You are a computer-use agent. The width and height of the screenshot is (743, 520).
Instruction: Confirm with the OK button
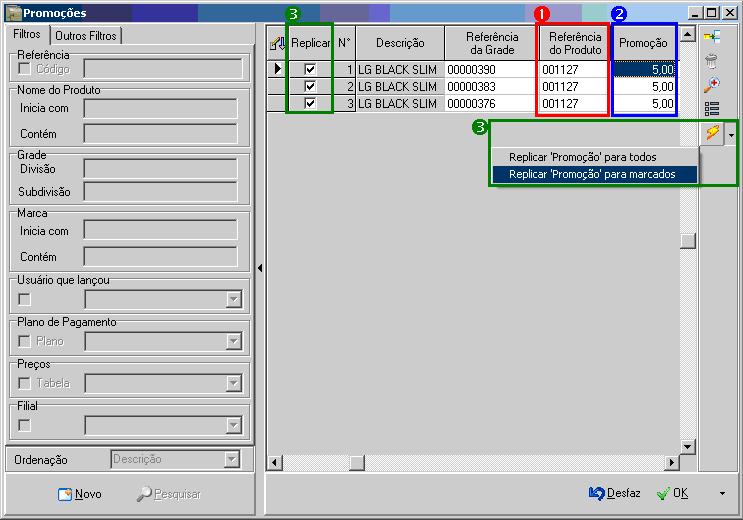(x=672, y=493)
